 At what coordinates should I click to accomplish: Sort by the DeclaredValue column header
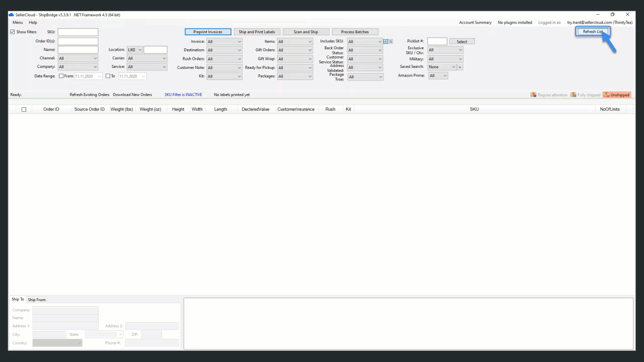tap(256, 109)
